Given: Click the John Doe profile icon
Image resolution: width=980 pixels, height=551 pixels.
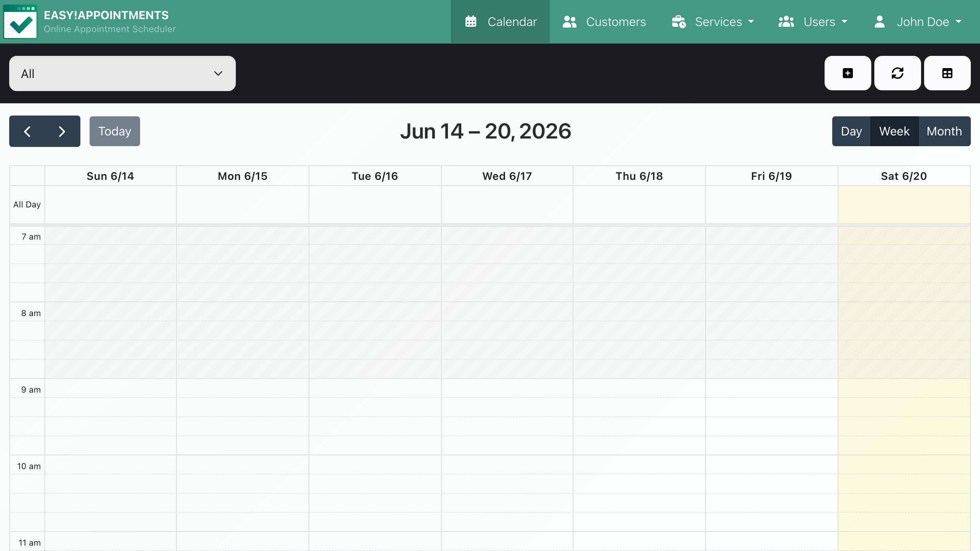Looking at the screenshot, I should tap(880, 22).
